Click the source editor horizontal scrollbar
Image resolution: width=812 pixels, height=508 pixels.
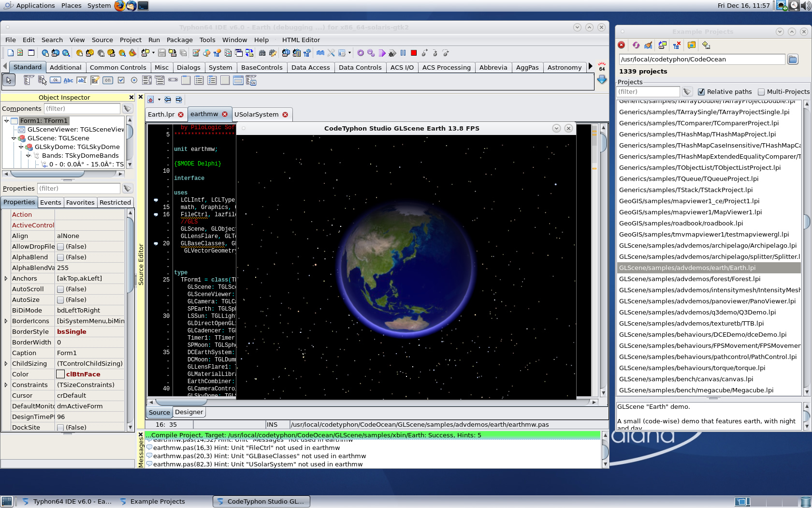(372, 402)
